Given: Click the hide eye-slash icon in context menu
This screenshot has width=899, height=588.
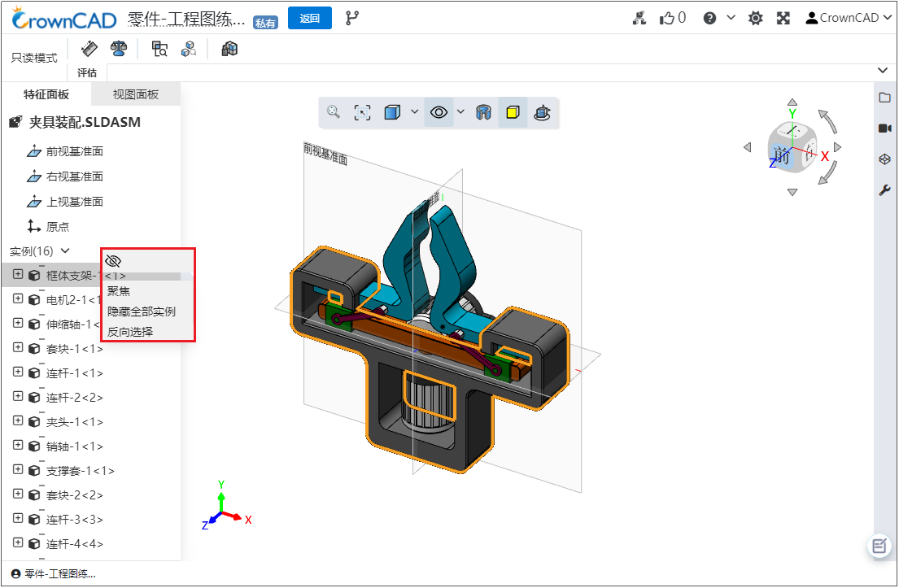Looking at the screenshot, I should point(114,261).
